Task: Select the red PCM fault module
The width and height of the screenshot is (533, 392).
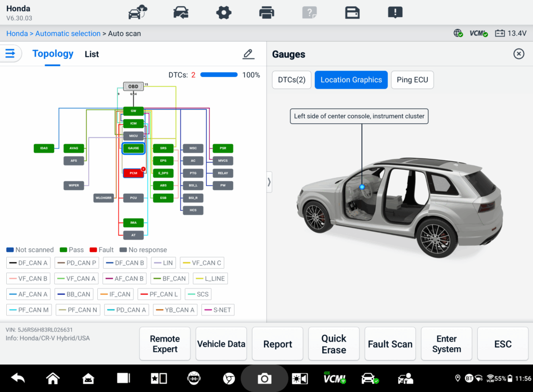Action: [133, 173]
